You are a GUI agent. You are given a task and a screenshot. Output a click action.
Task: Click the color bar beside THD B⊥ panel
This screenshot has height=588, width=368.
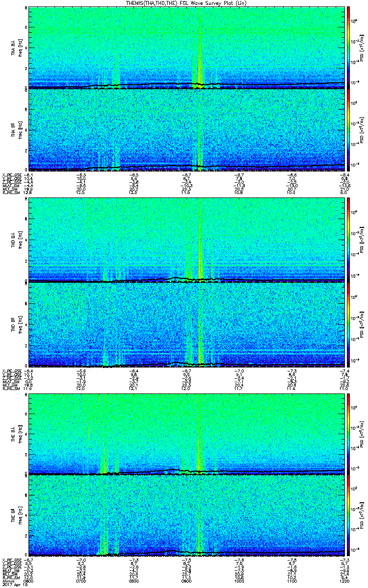pos(349,240)
